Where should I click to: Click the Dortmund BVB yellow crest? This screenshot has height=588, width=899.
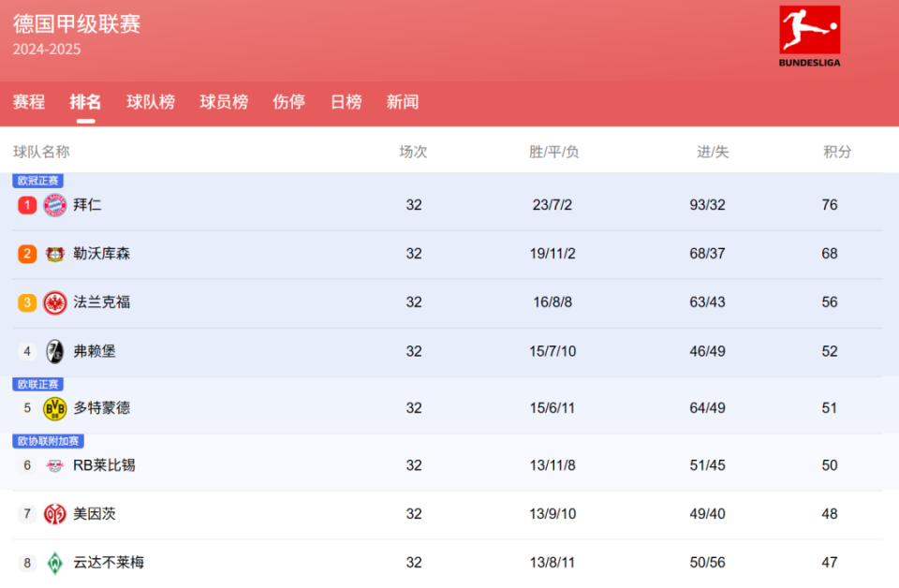click(x=55, y=408)
